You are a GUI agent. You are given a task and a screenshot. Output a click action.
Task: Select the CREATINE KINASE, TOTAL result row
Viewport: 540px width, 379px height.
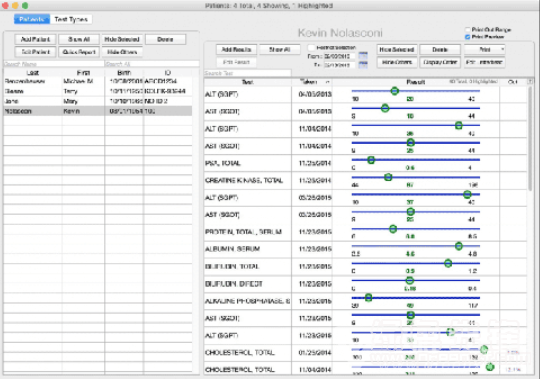(x=365, y=181)
